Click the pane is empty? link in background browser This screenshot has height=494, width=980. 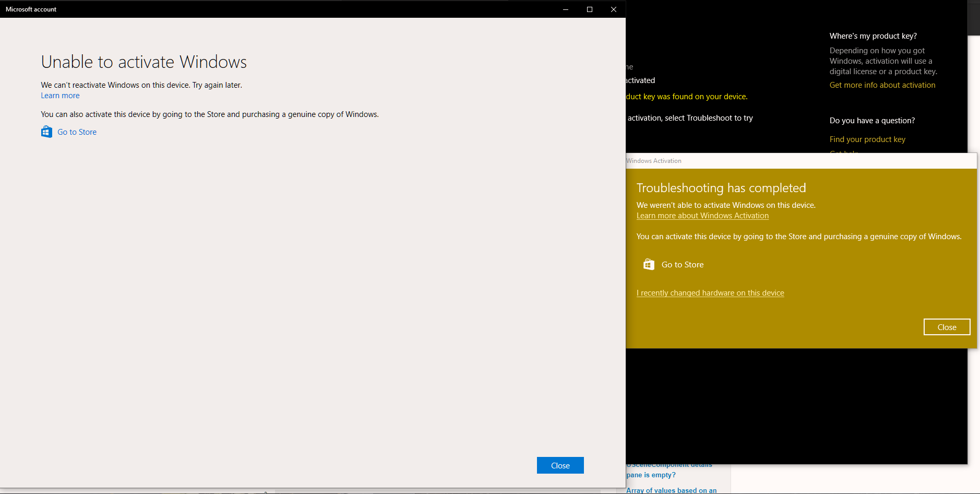pyautogui.click(x=651, y=475)
